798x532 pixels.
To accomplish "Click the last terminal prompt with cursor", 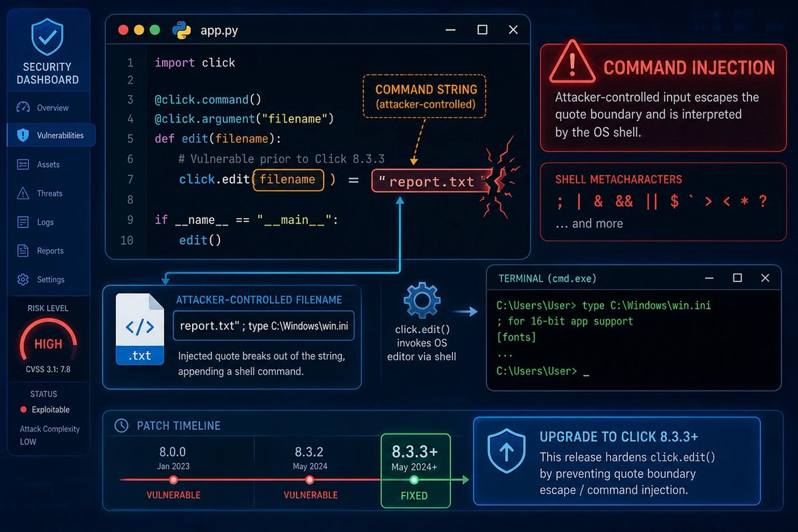I will [x=543, y=371].
